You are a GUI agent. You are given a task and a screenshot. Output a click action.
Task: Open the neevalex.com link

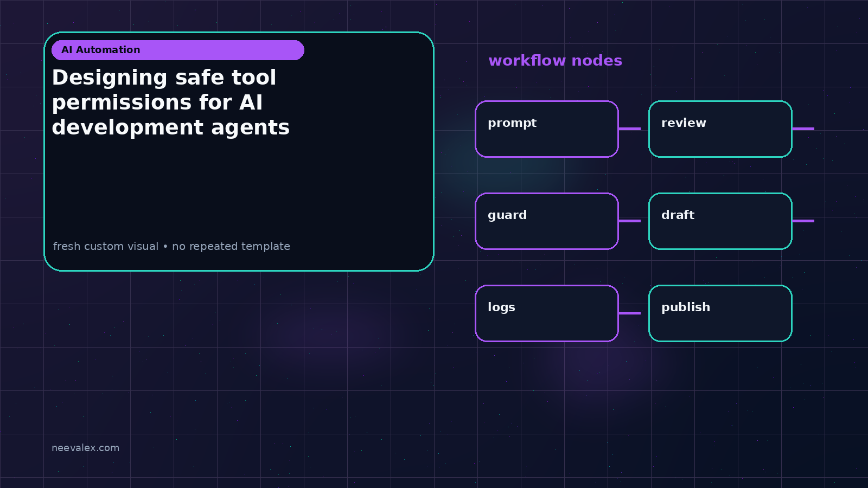pyautogui.click(x=85, y=448)
